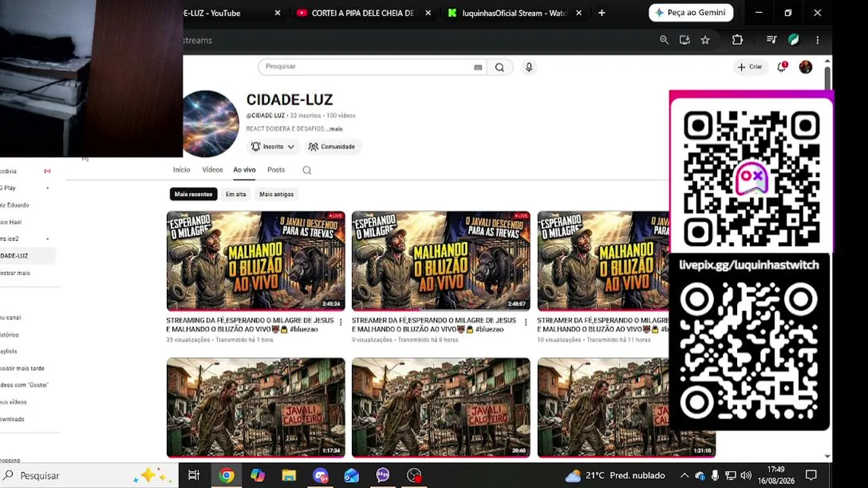Click the install app icon in address bar

(685, 40)
